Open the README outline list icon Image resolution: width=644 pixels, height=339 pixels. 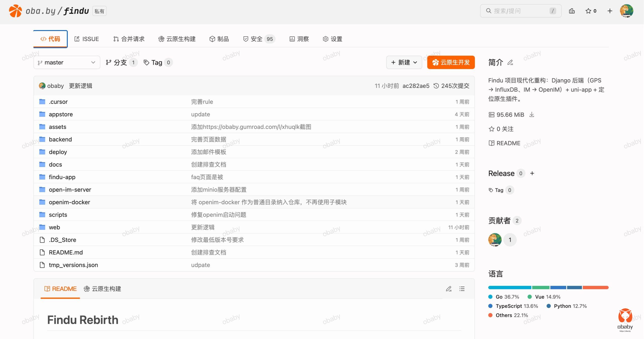tap(462, 289)
